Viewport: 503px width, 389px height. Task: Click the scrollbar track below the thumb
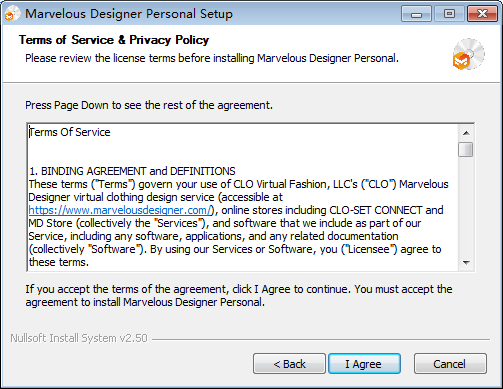[466, 206]
